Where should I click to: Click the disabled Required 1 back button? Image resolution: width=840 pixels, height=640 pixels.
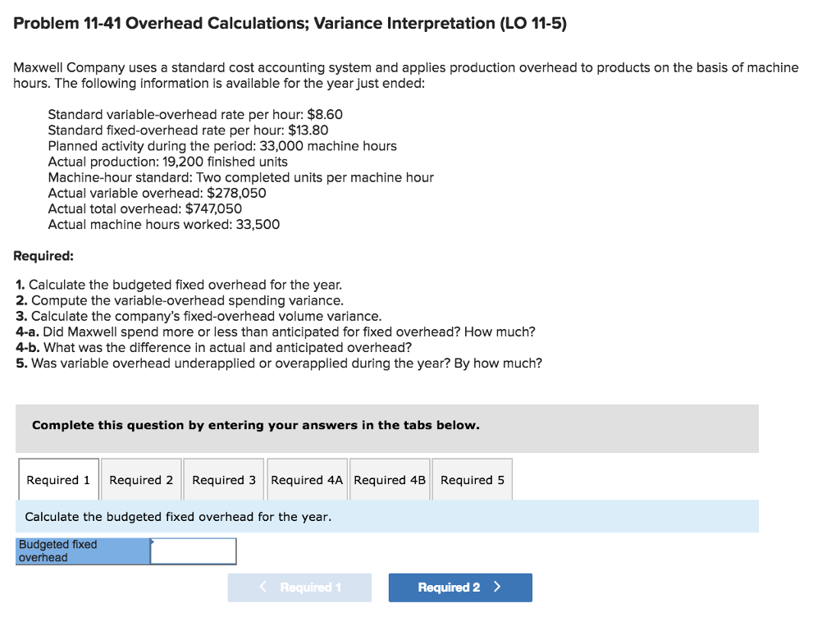coord(299,587)
